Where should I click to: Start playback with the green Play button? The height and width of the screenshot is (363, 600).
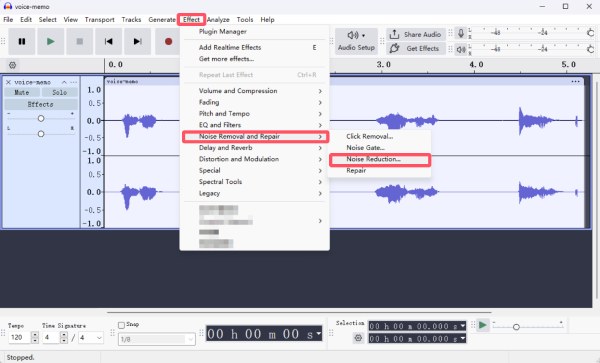pos(51,41)
